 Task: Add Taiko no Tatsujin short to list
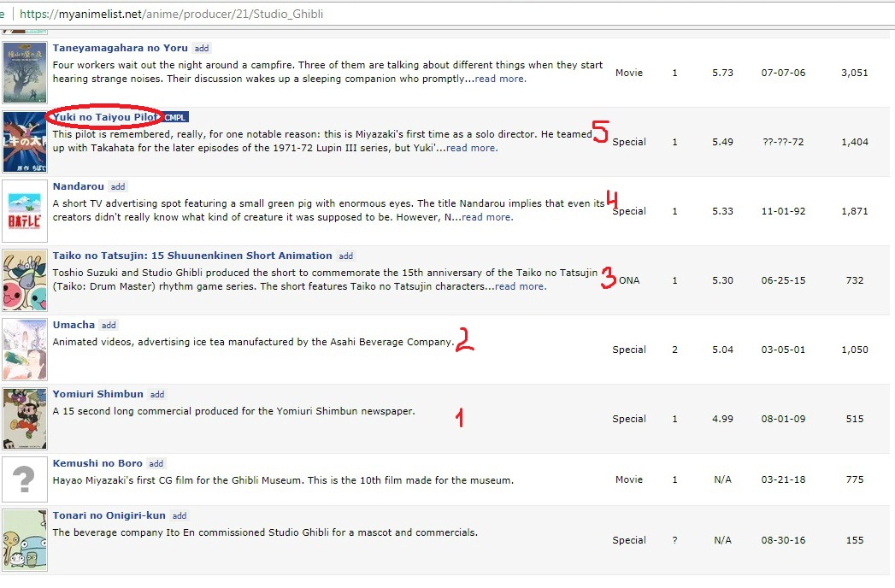pos(346,256)
